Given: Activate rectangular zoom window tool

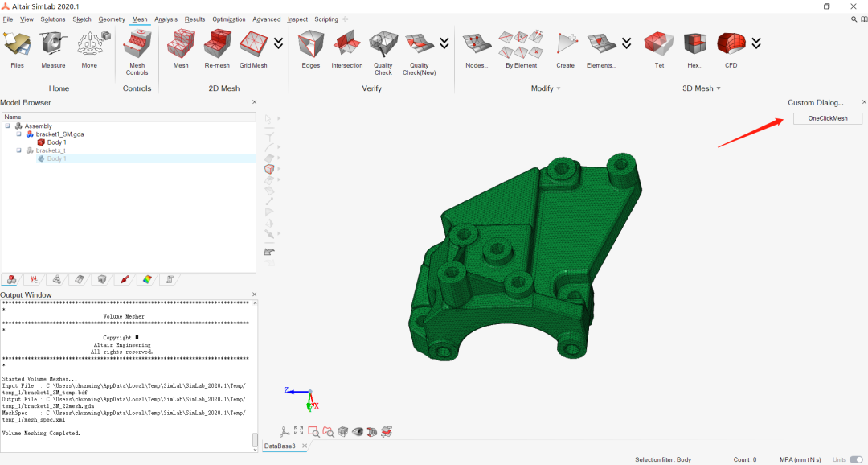Looking at the screenshot, I should point(314,431).
